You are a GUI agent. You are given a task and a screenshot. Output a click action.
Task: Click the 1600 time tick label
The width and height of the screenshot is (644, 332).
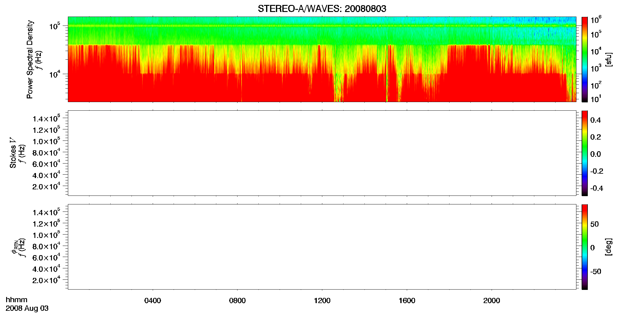407,301
